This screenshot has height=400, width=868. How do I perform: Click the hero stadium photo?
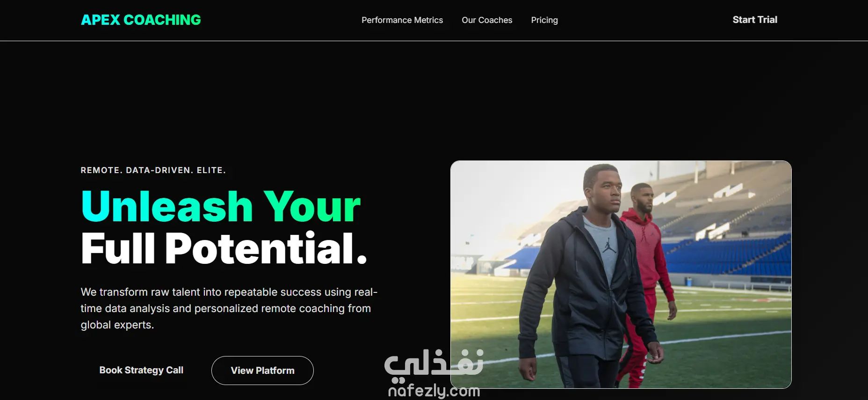[621, 275]
